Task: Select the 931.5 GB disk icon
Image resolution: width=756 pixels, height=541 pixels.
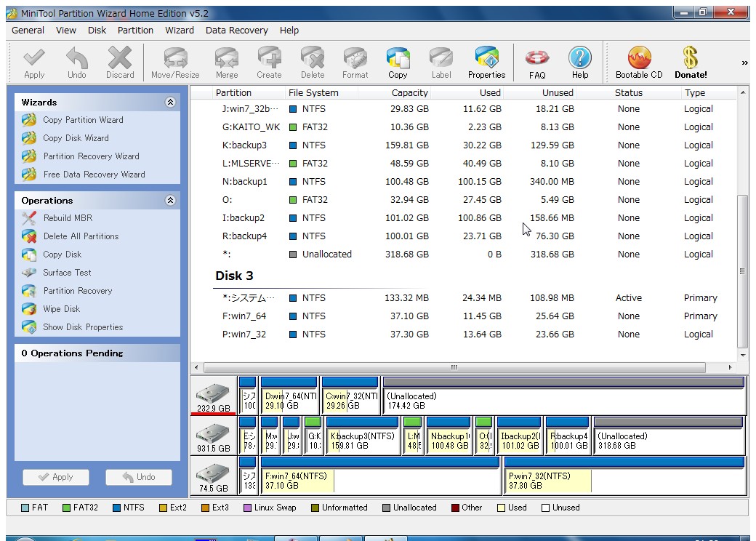Action: (x=214, y=436)
